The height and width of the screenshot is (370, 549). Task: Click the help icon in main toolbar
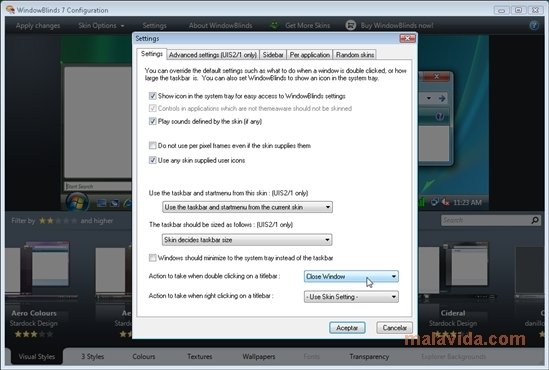[534, 25]
